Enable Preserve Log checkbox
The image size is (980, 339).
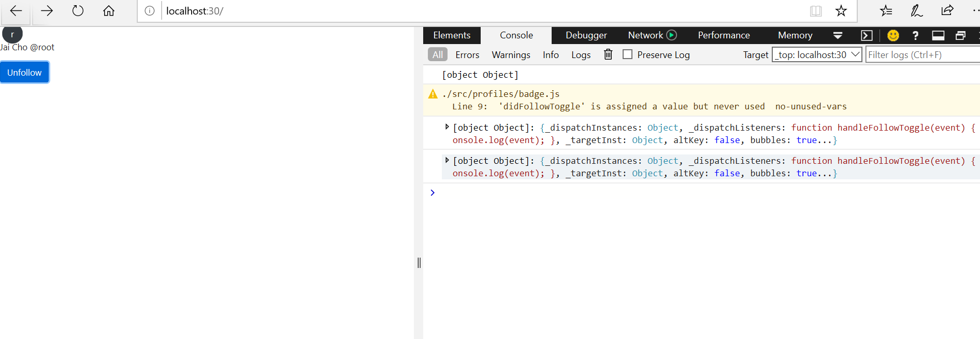[x=627, y=54]
